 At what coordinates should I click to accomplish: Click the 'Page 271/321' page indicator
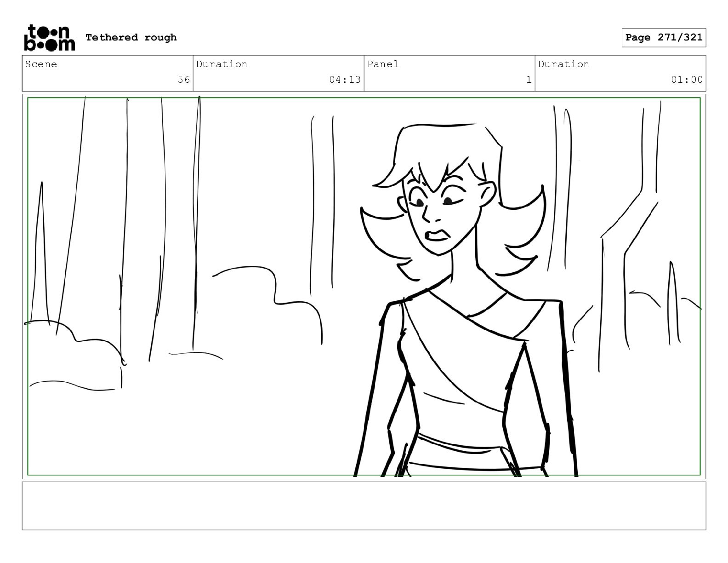664,38
